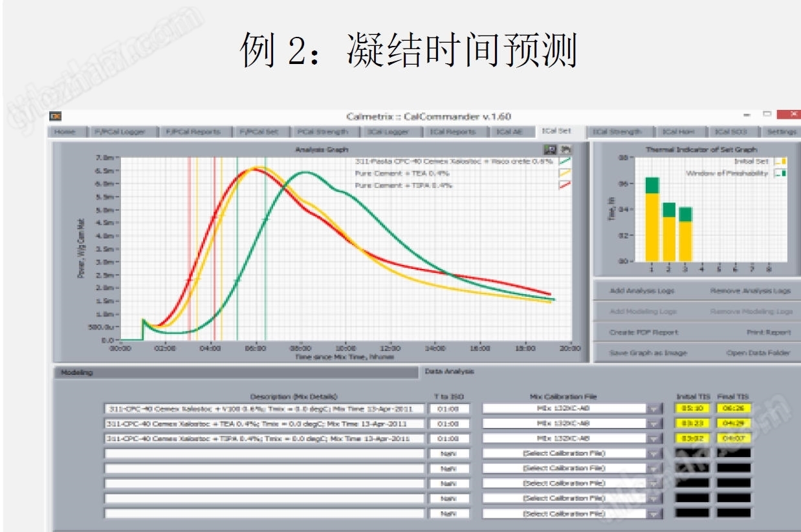Open the ICal AE tab
This screenshot has height=532, width=801.
[509, 132]
